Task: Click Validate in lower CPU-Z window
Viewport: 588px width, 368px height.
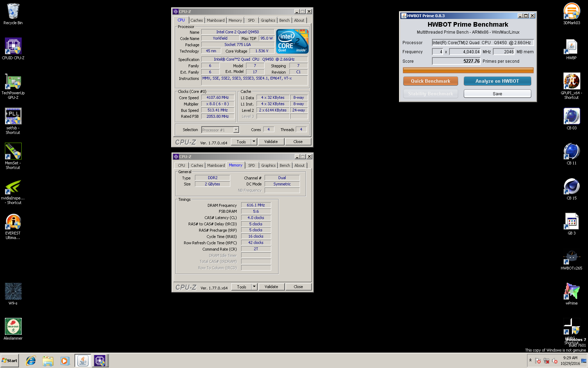Action: click(271, 287)
